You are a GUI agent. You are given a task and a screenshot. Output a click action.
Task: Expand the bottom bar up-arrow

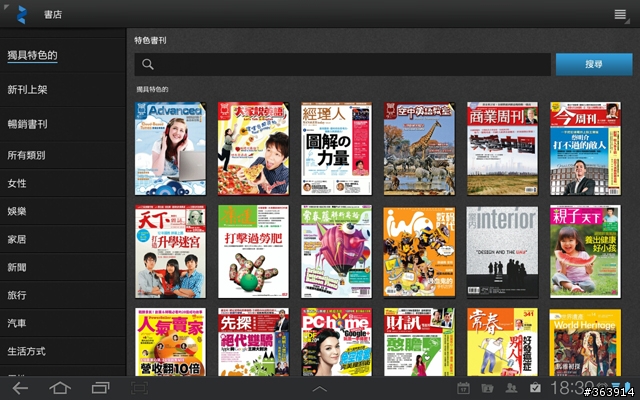(x=320, y=389)
